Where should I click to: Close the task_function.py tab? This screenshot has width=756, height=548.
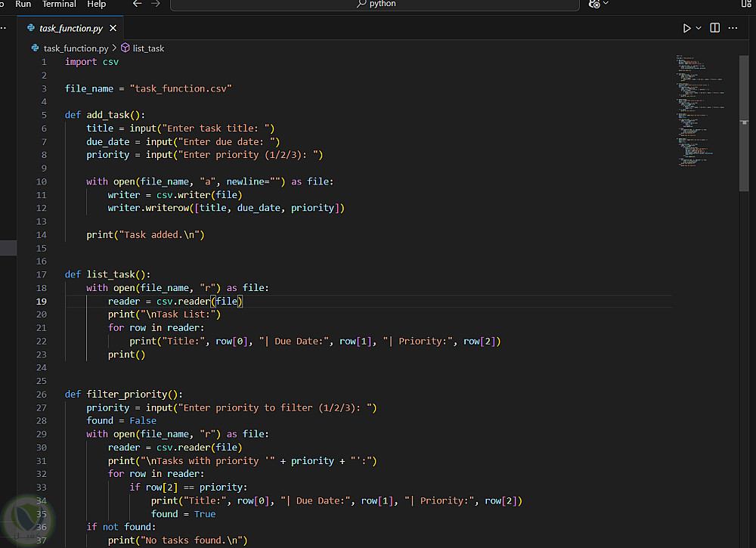(x=113, y=28)
